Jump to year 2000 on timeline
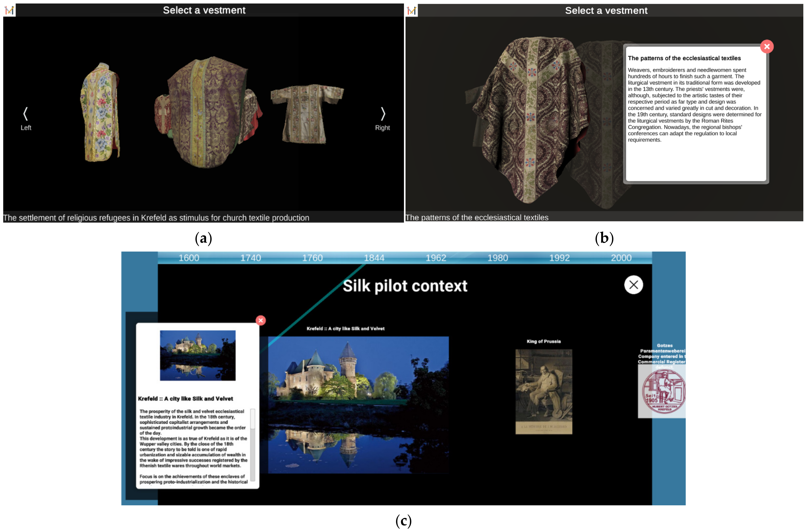The image size is (807, 532). [x=621, y=258]
